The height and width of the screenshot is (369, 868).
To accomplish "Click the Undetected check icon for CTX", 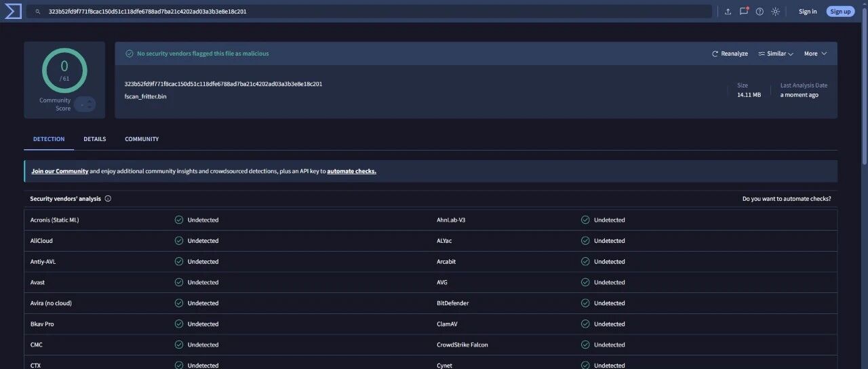I will (x=179, y=365).
